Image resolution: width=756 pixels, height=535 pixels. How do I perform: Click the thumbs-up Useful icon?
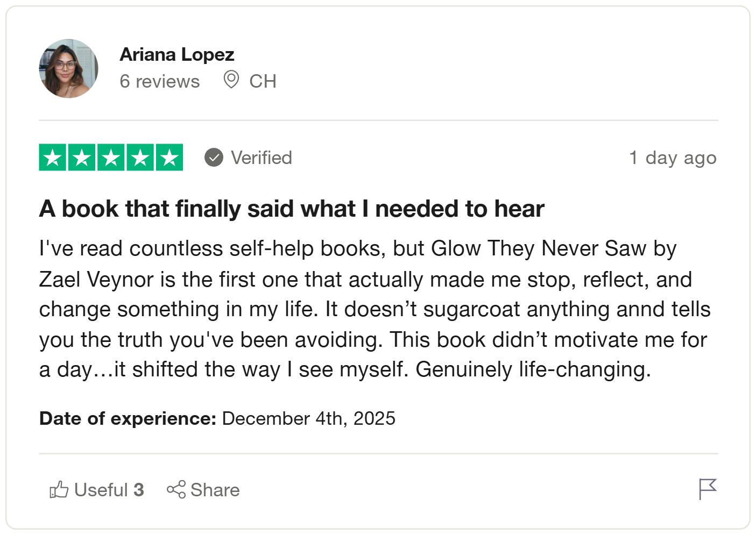coord(59,490)
